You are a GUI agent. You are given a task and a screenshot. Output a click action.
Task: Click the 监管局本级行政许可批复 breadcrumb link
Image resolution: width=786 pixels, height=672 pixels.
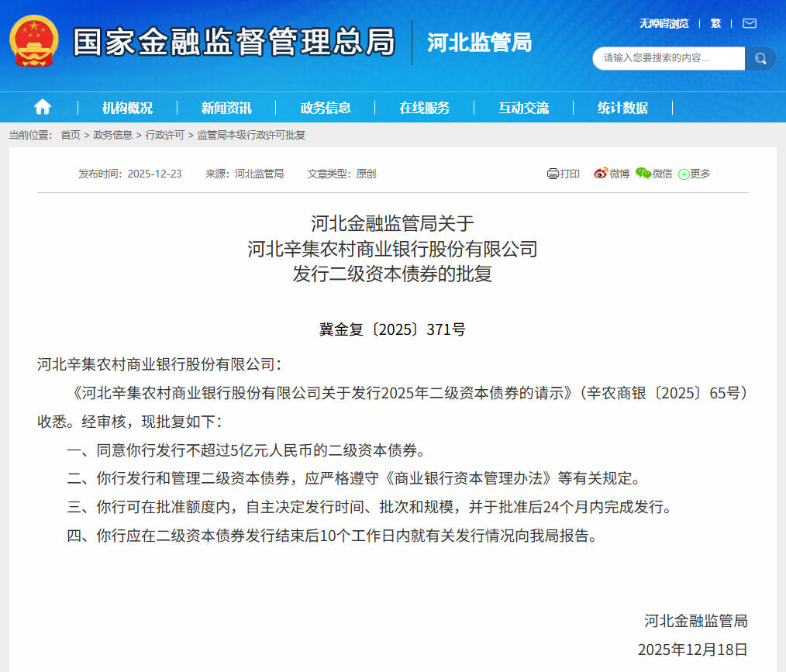[251, 135]
